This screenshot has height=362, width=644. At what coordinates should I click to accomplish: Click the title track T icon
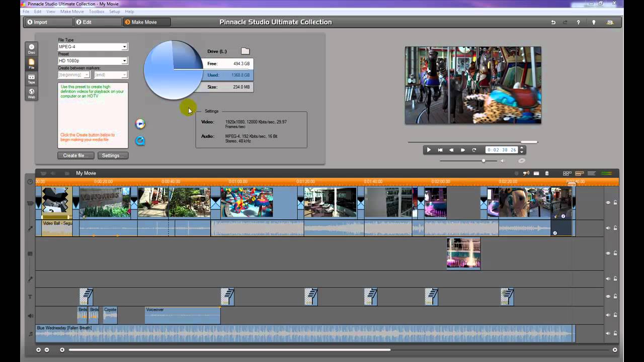[x=30, y=297]
